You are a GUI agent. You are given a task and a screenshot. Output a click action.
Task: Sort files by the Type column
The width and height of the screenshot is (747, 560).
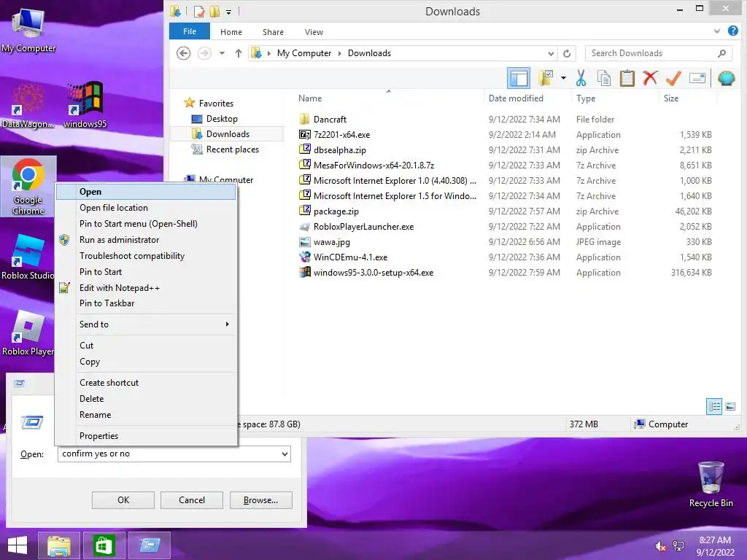(586, 98)
